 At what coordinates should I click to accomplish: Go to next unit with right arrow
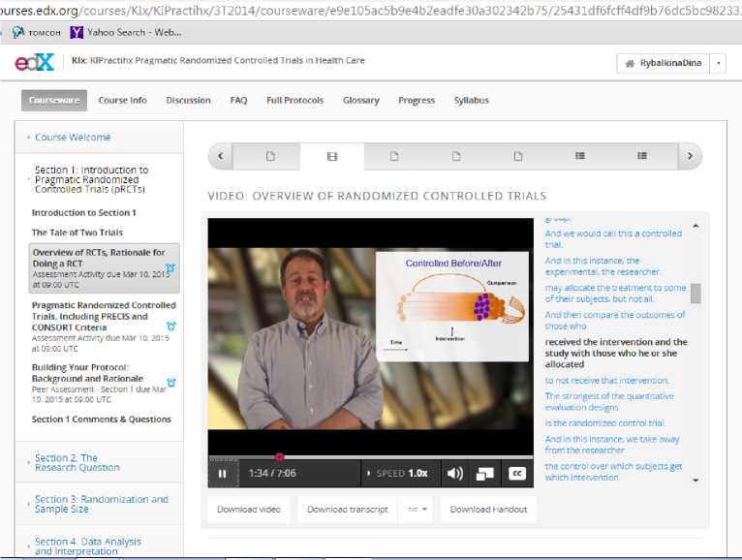(x=689, y=156)
